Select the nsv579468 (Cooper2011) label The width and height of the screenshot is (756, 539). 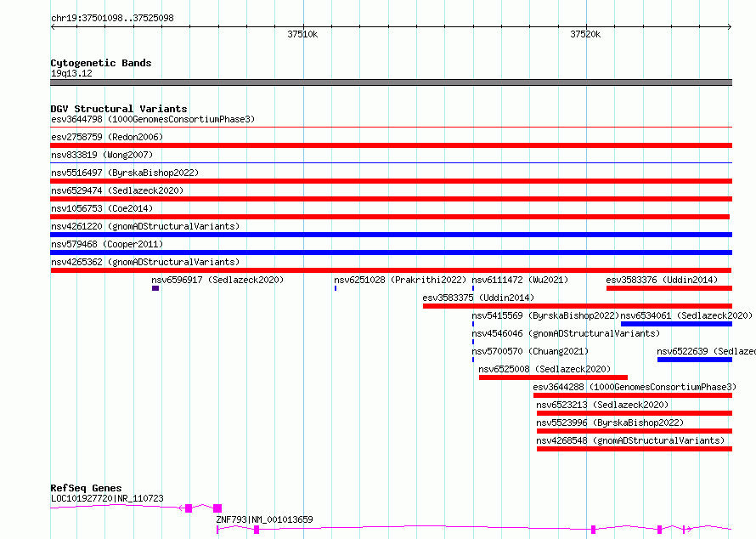point(107,244)
